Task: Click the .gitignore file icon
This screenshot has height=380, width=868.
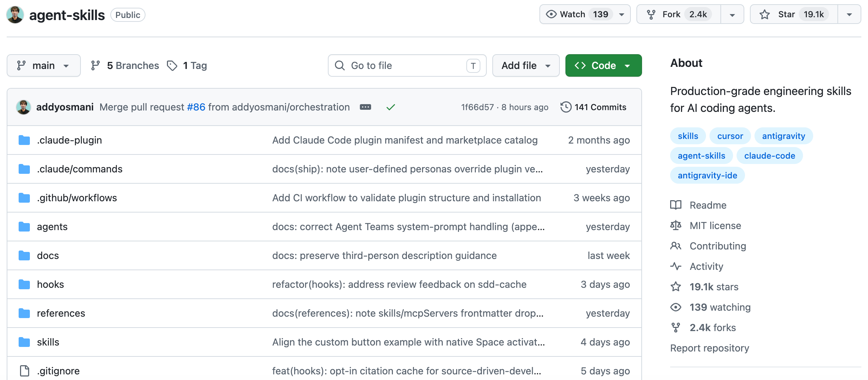Action: [x=24, y=370]
